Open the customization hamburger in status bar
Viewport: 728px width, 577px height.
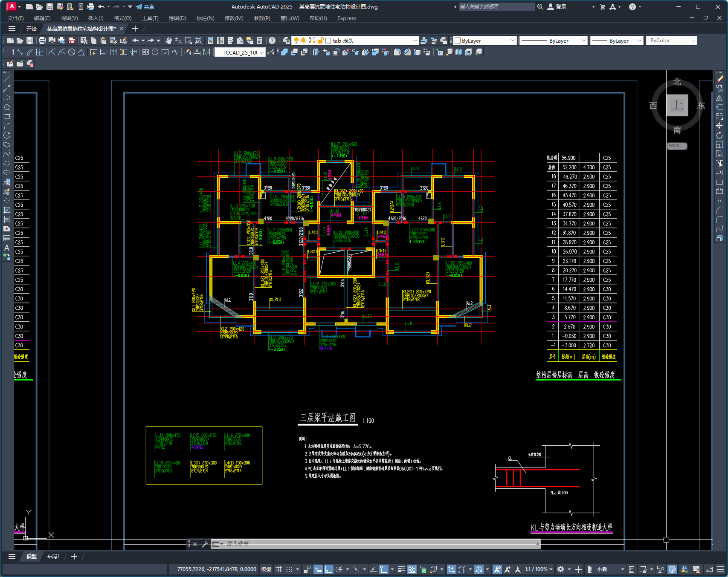coord(720,569)
